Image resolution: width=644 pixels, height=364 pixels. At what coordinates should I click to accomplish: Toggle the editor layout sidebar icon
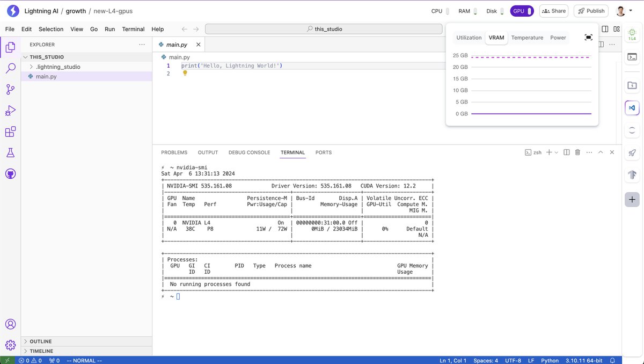(605, 29)
